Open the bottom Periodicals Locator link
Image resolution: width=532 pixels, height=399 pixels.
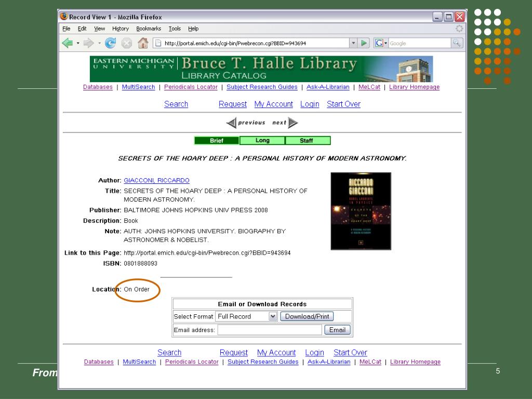(x=192, y=362)
